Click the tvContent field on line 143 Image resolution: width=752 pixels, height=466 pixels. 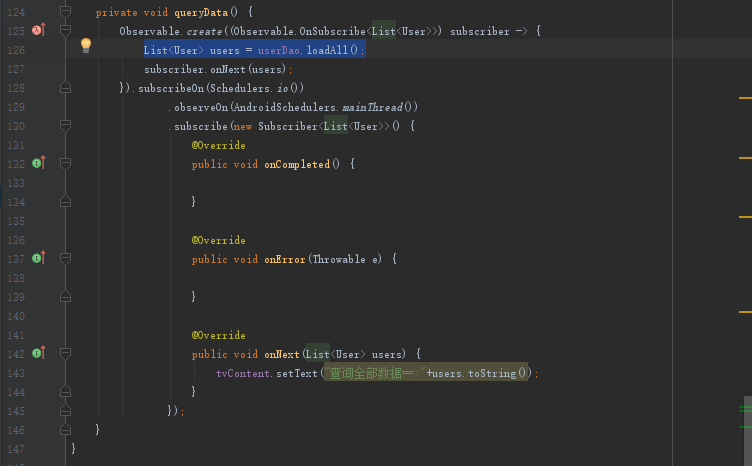(243, 373)
